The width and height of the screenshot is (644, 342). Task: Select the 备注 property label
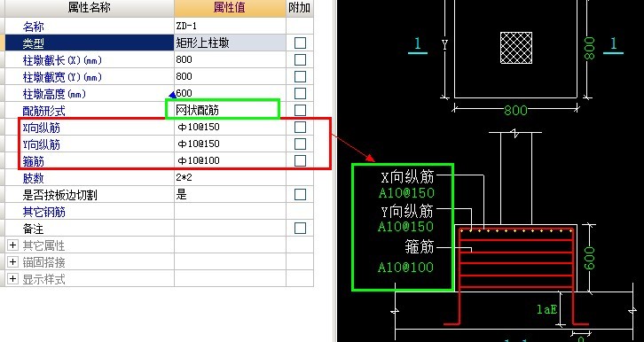(33, 229)
